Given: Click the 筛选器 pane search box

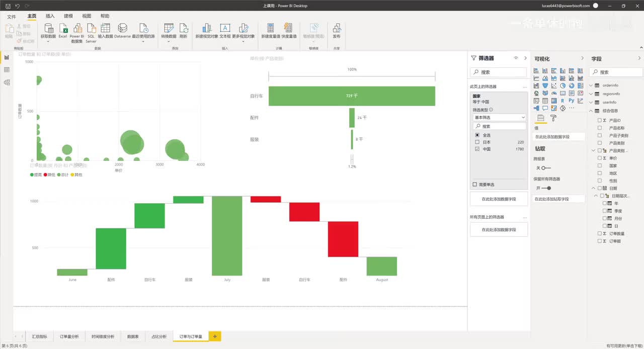Looking at the screenshot, I should (499, 72).
